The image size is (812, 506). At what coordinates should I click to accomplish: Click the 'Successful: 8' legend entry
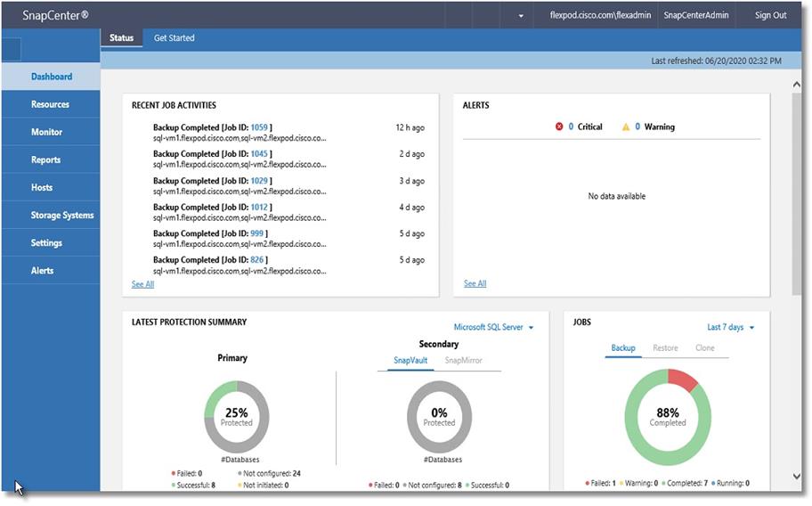193,486
